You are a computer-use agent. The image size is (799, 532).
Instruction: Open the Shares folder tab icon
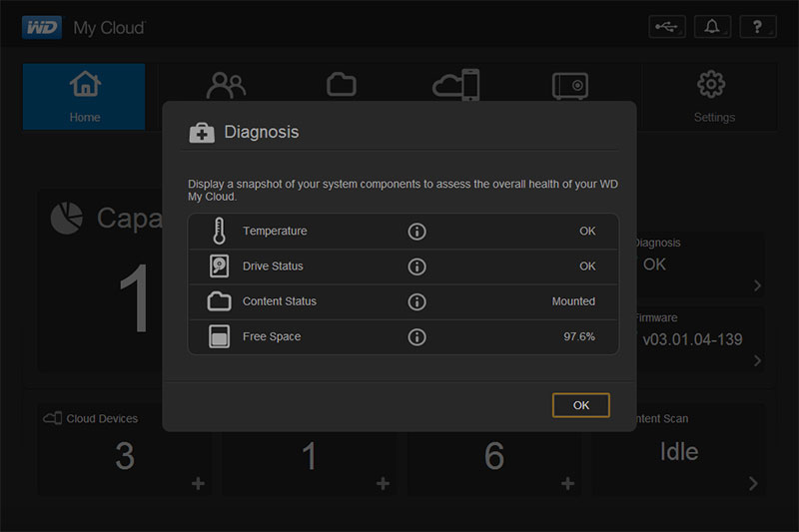coord(342,85)
